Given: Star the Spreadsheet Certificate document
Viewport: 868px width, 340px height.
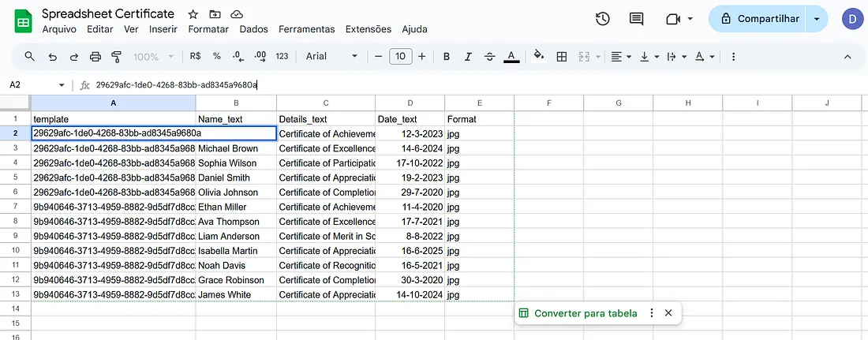Looking at the screenshot, I should [x=193, y=14].
